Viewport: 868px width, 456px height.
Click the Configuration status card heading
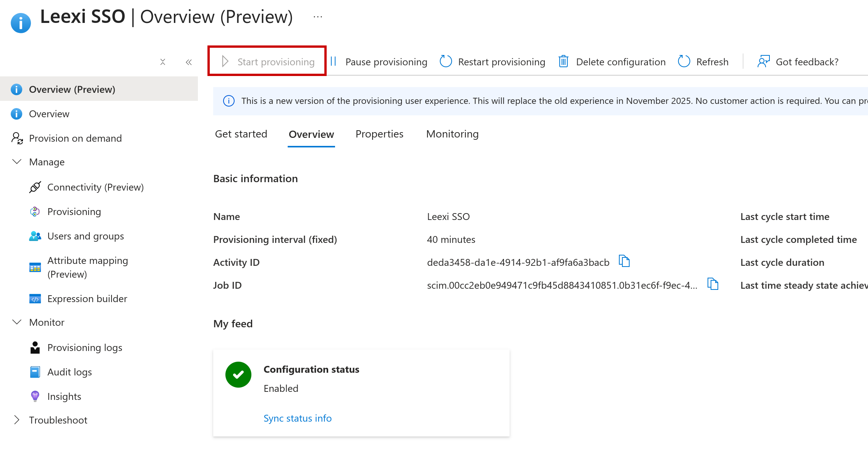pyautogui.click(x=311, y=369)
